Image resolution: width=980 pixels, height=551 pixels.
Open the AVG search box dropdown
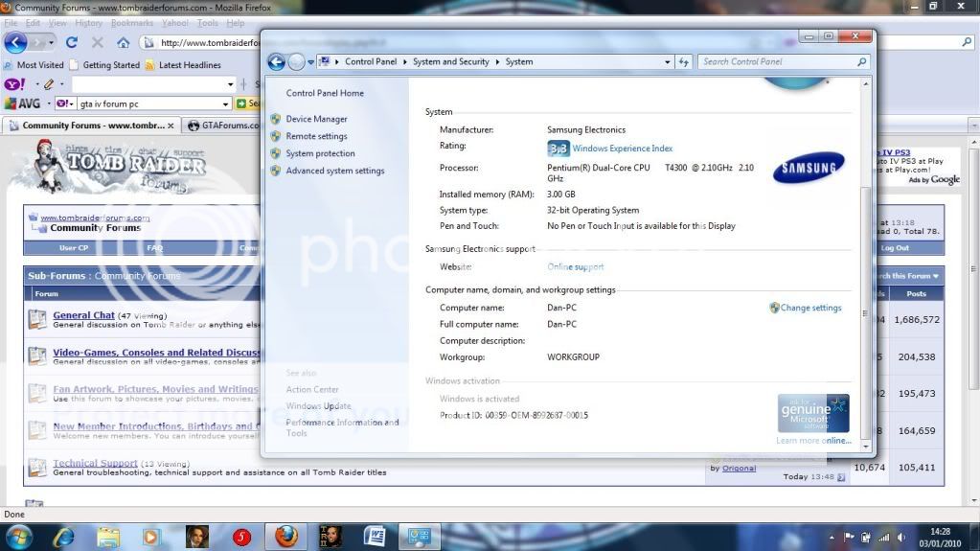tap(227, 103)
